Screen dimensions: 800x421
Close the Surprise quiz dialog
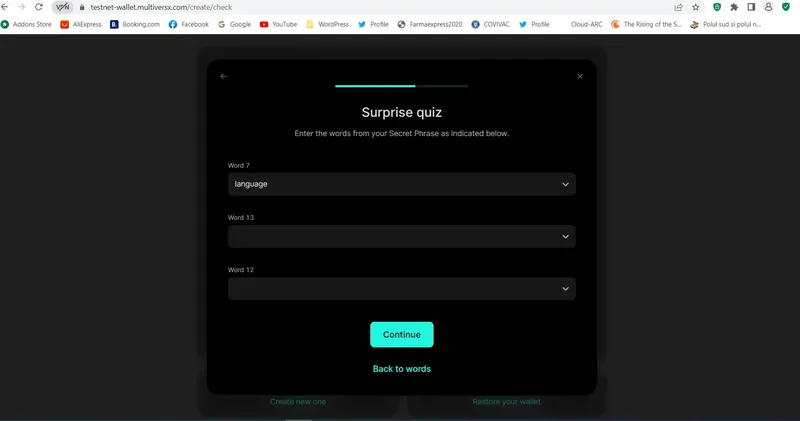580,77
